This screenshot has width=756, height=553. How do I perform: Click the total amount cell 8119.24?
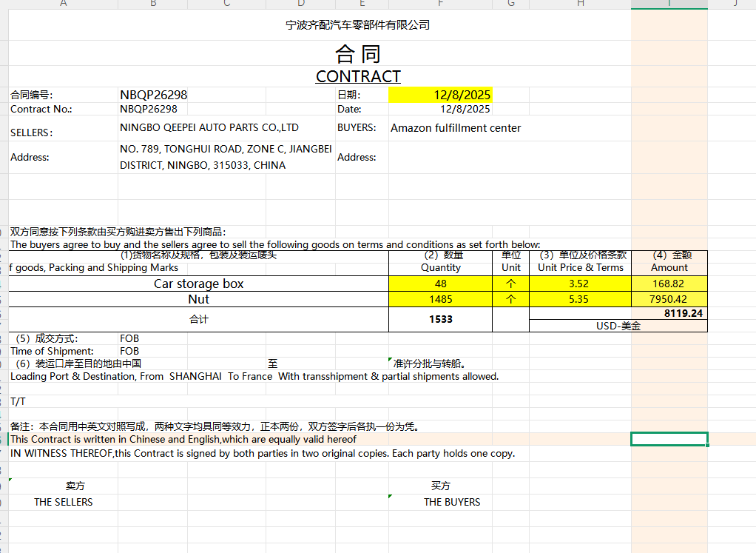669,313
